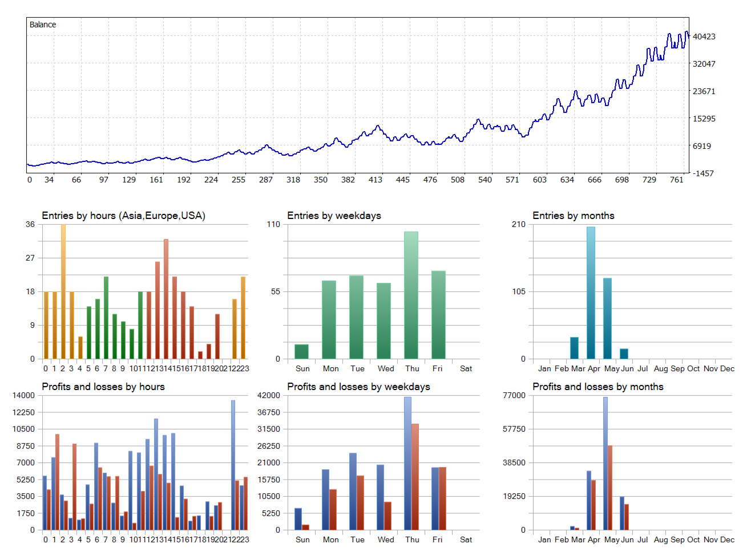Select the blue Tuesday profit bar by weekdays

pyautogui.click(x=353, y=492)
